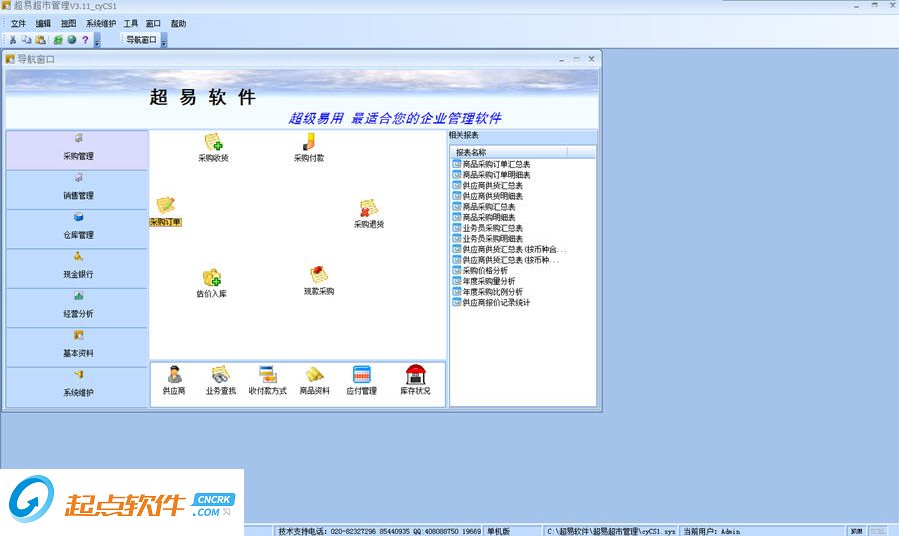Open the 编辑 menu

pyautogui.click(x=43, y=24)
